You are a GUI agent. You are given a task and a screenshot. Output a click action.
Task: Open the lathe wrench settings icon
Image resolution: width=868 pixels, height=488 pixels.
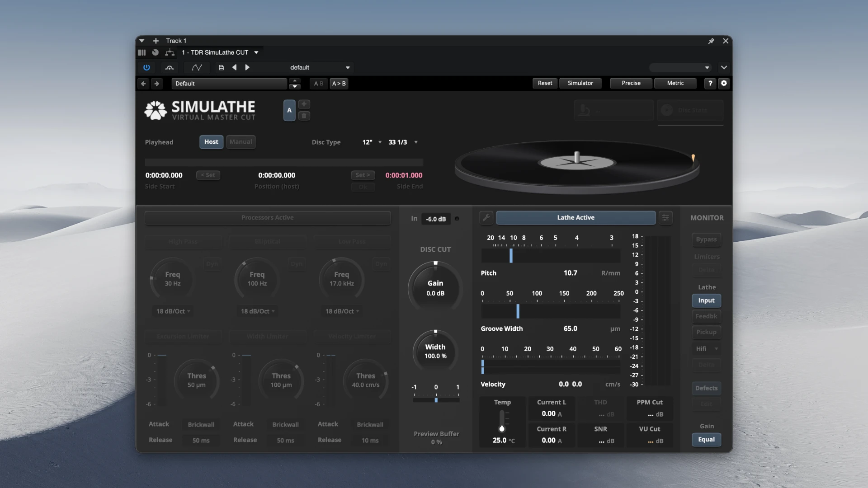(486, 218)
